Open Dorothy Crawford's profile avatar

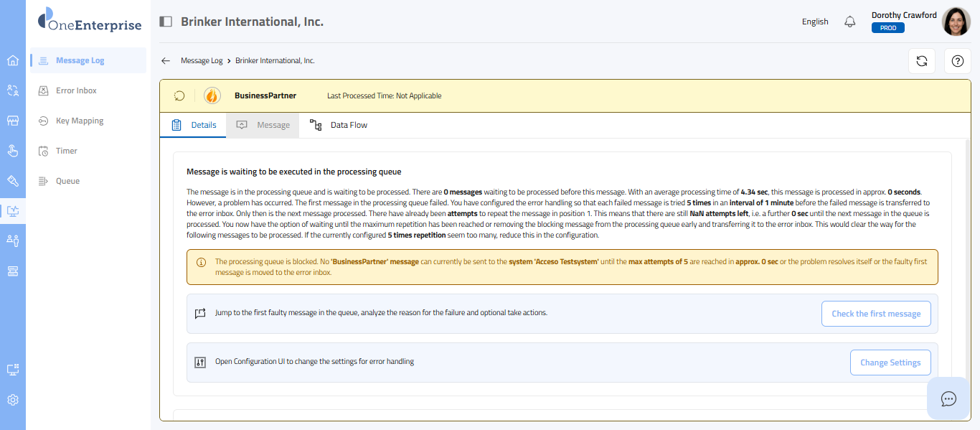(956, 22)
